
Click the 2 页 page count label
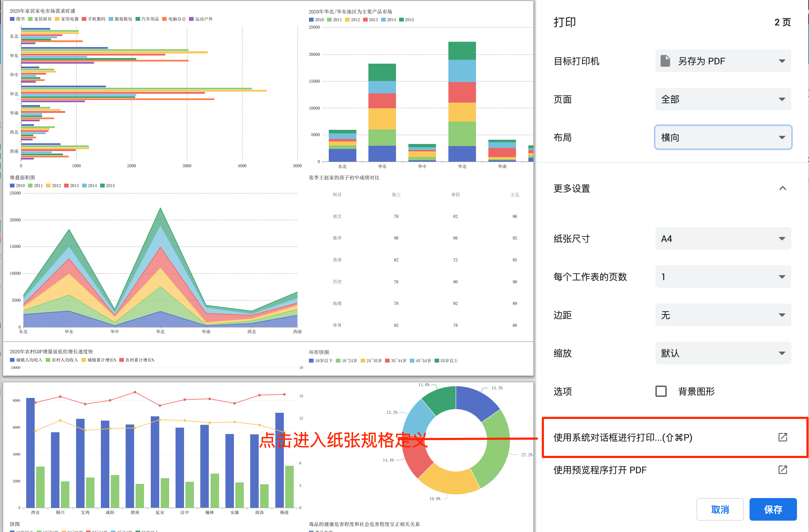click(x=782, y=22)
